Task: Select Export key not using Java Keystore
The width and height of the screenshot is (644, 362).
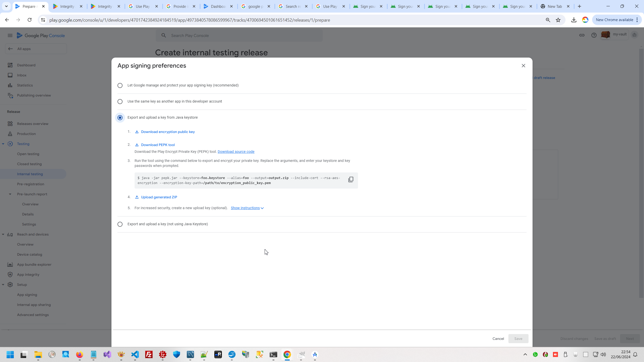Action: point(120,224)
